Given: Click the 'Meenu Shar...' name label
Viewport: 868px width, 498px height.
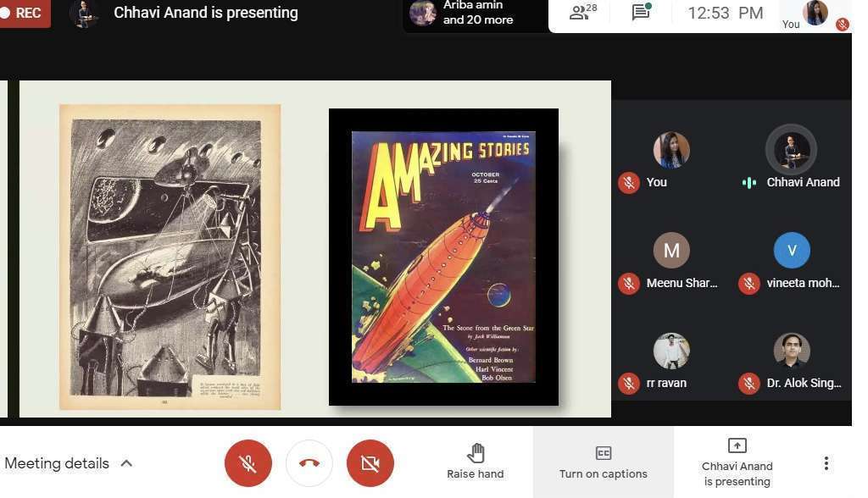Looking at the screenshot, I should click(x=682, y=284).
